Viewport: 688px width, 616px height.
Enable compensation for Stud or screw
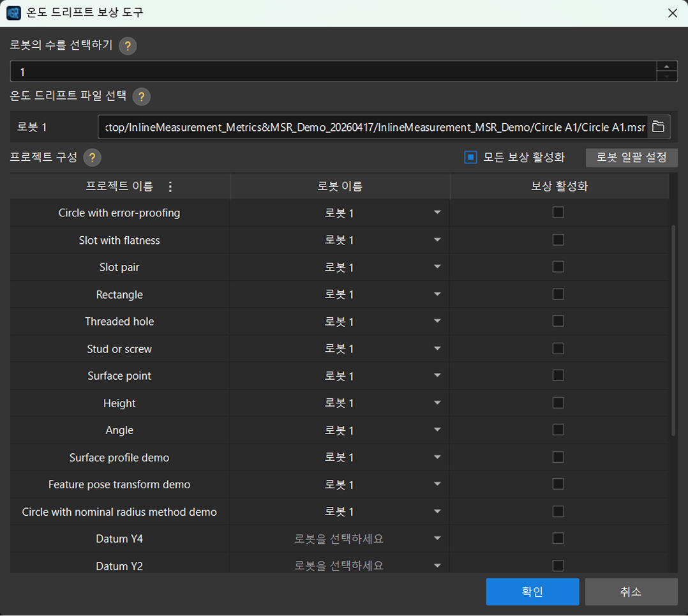(x=558, y=349)
